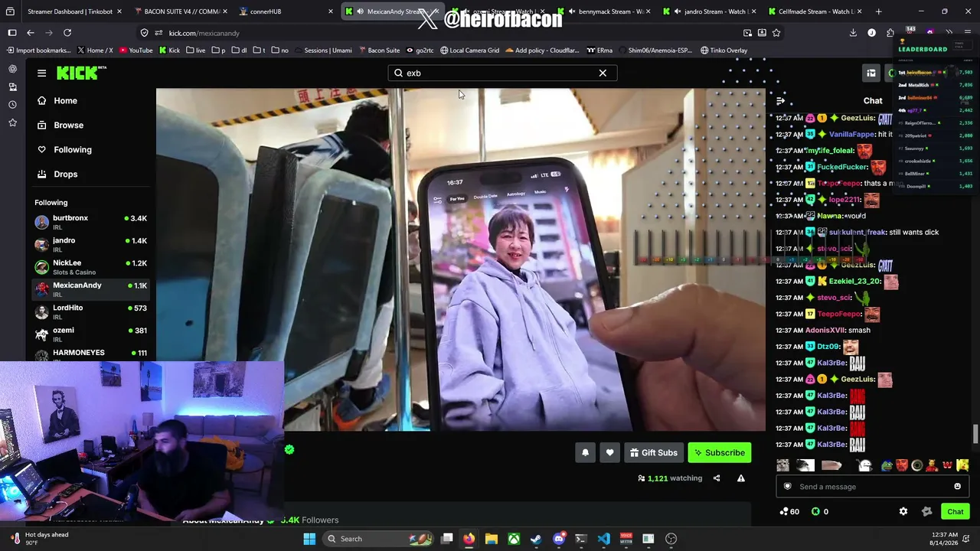The height and width of the screenshot is (551, 980).
Task: Click the green Subscribe button
Action: [719, 452]
